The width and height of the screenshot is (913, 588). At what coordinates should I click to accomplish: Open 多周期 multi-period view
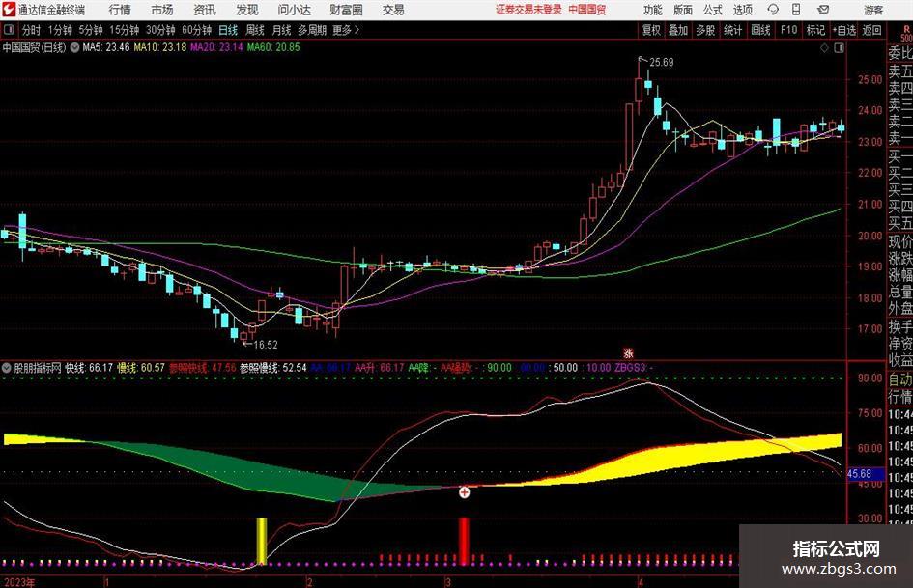point(312,30)
